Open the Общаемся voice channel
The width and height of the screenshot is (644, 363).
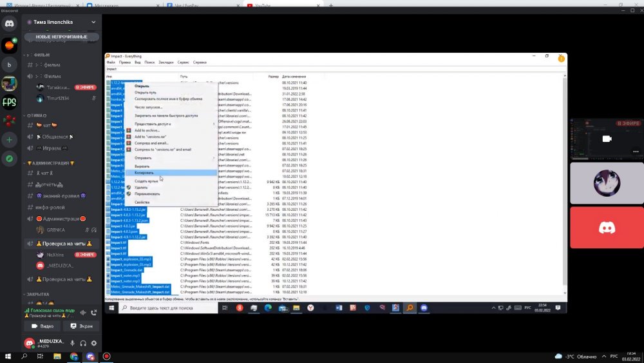pos(62,137)
